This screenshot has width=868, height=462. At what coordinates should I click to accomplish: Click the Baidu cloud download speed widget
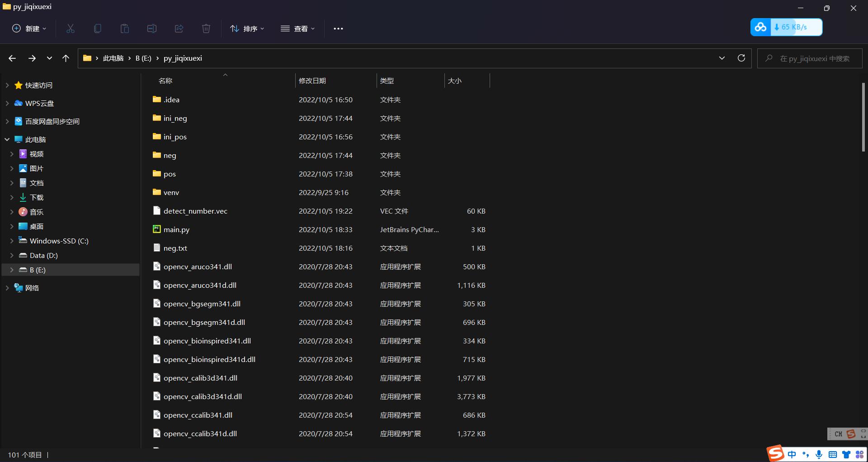786,27
